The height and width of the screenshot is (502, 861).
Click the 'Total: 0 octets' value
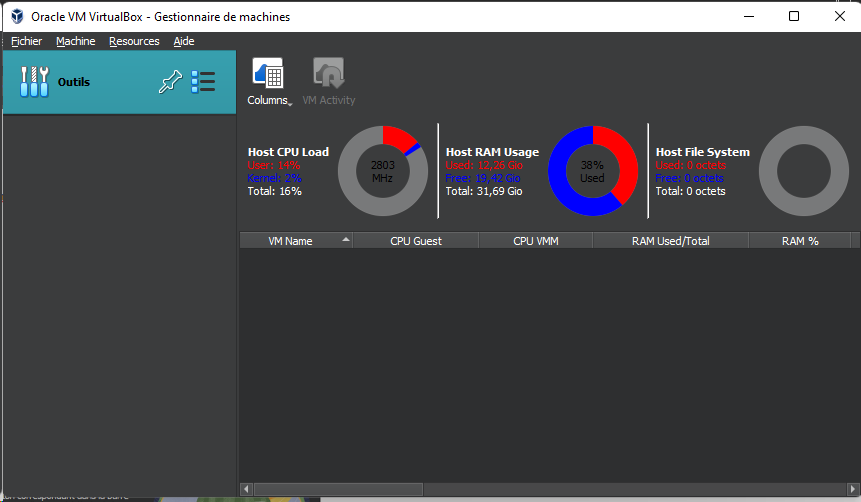[x=691, y=191]
